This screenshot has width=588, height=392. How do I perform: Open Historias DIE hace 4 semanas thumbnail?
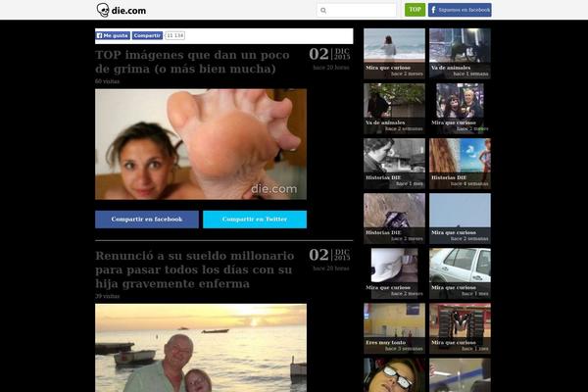tap(460, 164)
